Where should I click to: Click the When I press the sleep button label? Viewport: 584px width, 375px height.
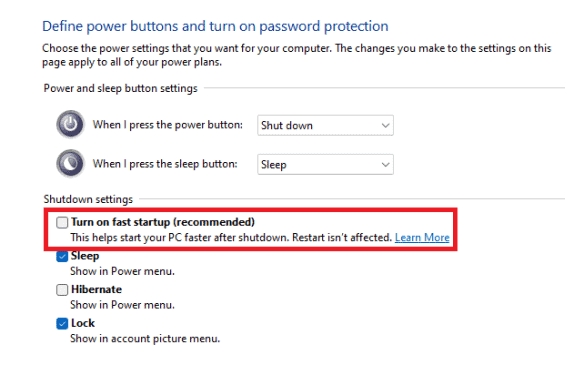point(165,164)
